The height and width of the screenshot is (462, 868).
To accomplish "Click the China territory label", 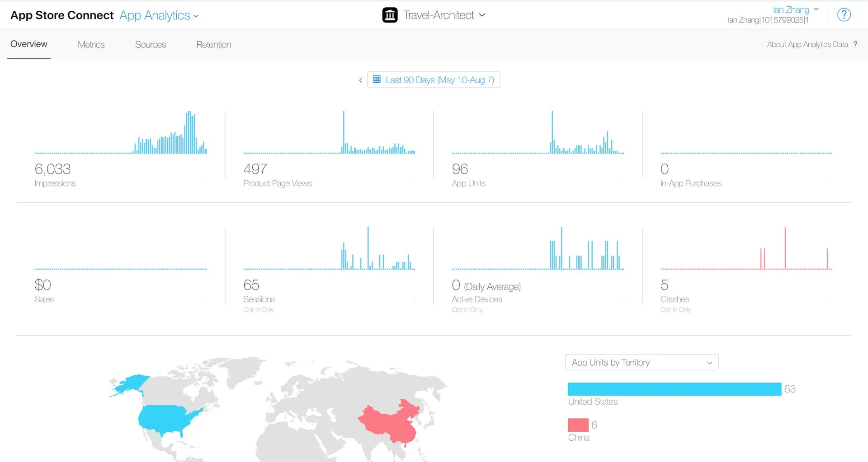I will pyautogui.click(x=579, y=438).
